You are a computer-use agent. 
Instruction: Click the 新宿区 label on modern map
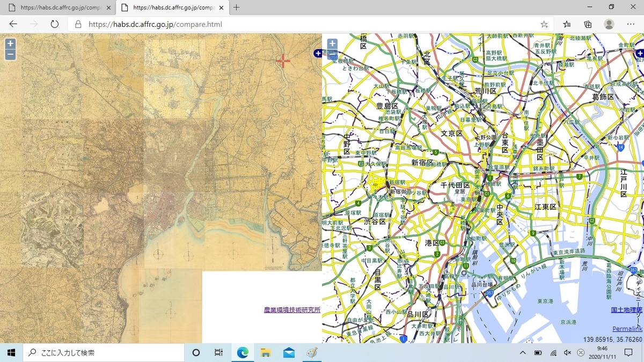[422, 162]
